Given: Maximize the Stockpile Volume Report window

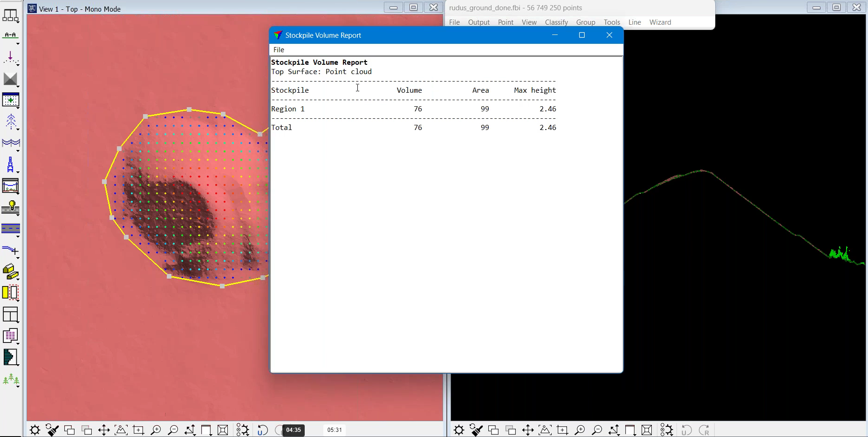Looking at the screenshot, I should [x=582, y=35].
